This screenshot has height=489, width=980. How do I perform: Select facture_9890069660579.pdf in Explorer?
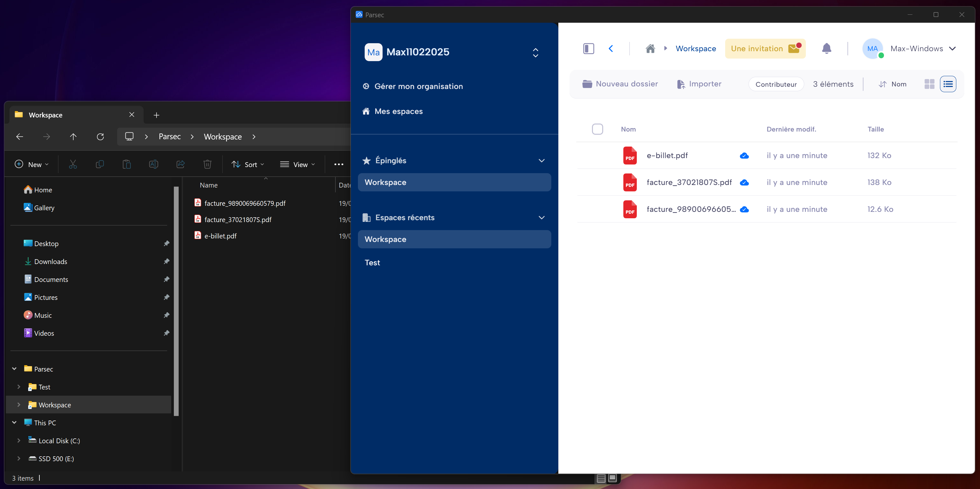click(245, 204)
